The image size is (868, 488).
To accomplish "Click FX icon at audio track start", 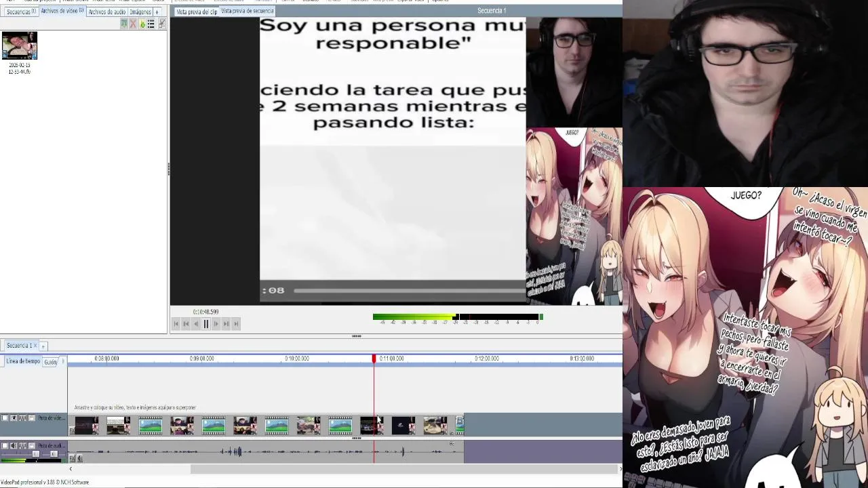I will 72,458.
